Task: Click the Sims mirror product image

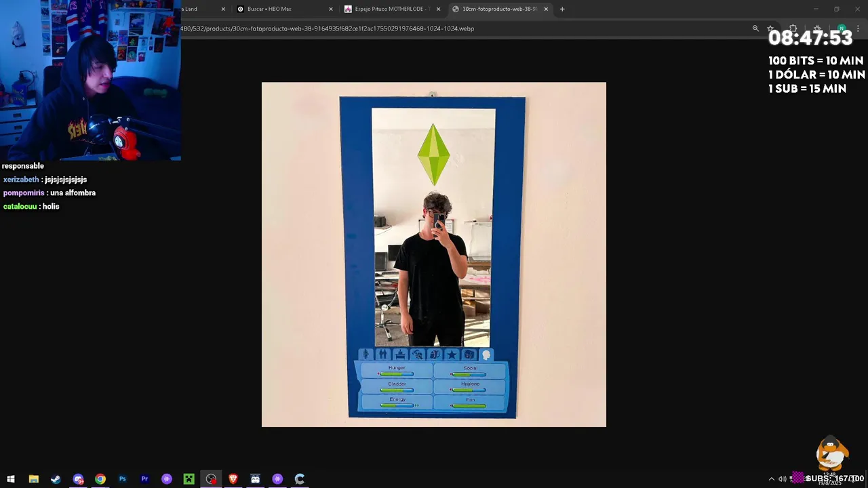Action: [434, 255]
